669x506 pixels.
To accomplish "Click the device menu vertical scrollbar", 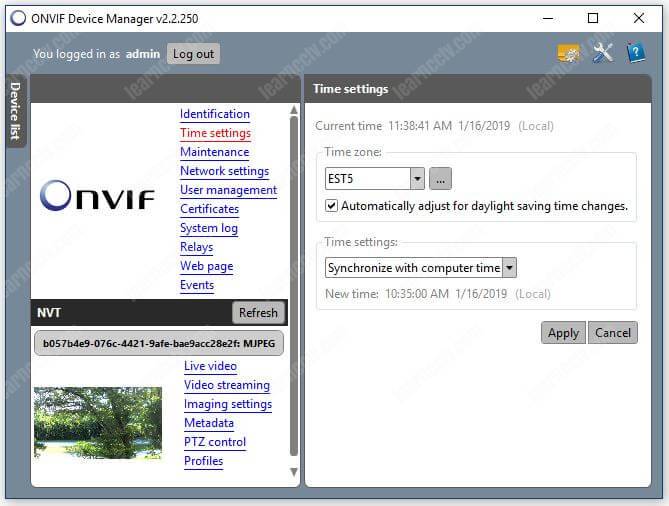I will tap(294, 286).
